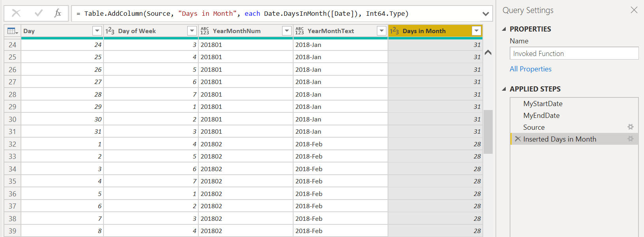Open gear settings for Source step

point(630,127)
